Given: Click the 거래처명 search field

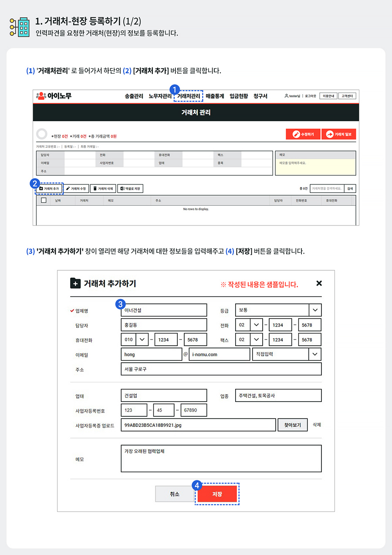Looking at the screenshot, I should tap(326, 189).
